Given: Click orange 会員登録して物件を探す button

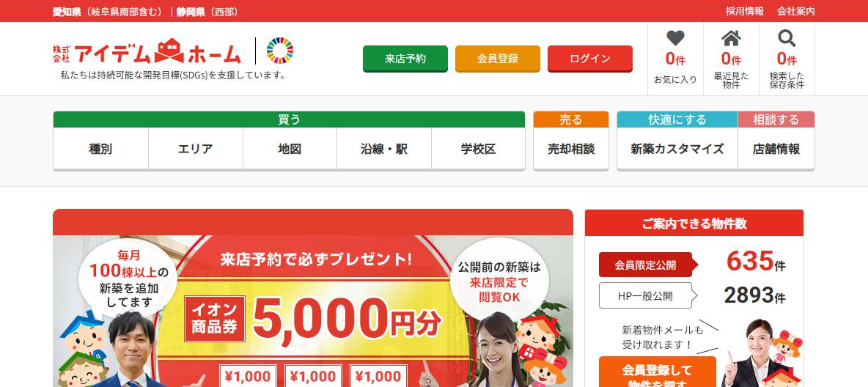Looking at the screenshot, I should [657, 372].
